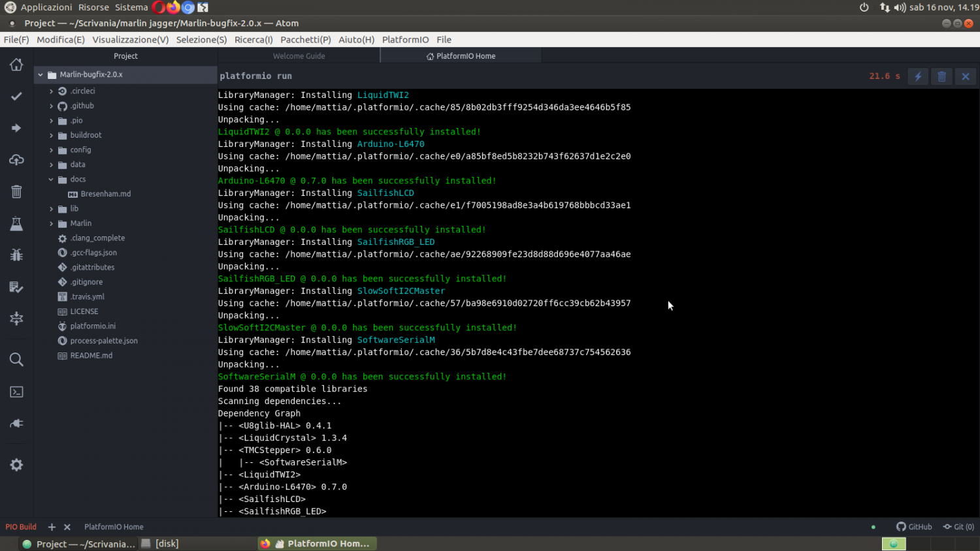Screen dimensions: 980x551
Task: Expand the lib folder
Action: coord(52,209)
